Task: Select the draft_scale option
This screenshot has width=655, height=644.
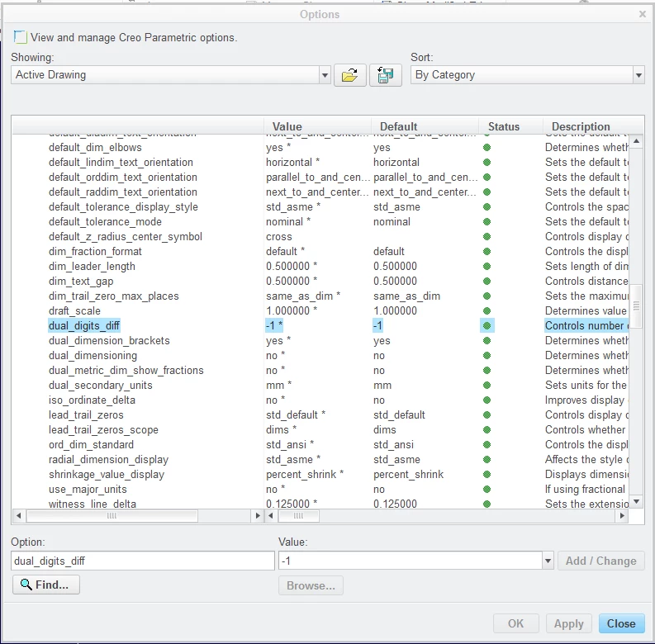Action: 74,311
